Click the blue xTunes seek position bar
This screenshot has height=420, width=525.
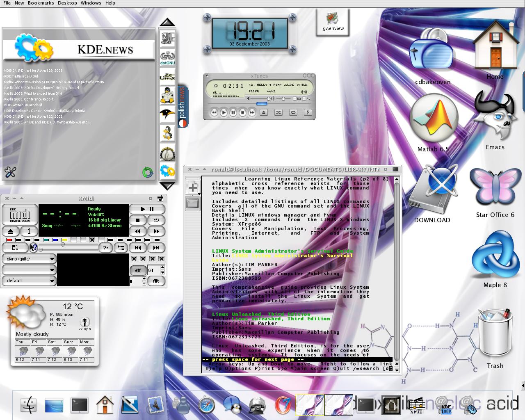pyautogui.click(x=262, y=104)
